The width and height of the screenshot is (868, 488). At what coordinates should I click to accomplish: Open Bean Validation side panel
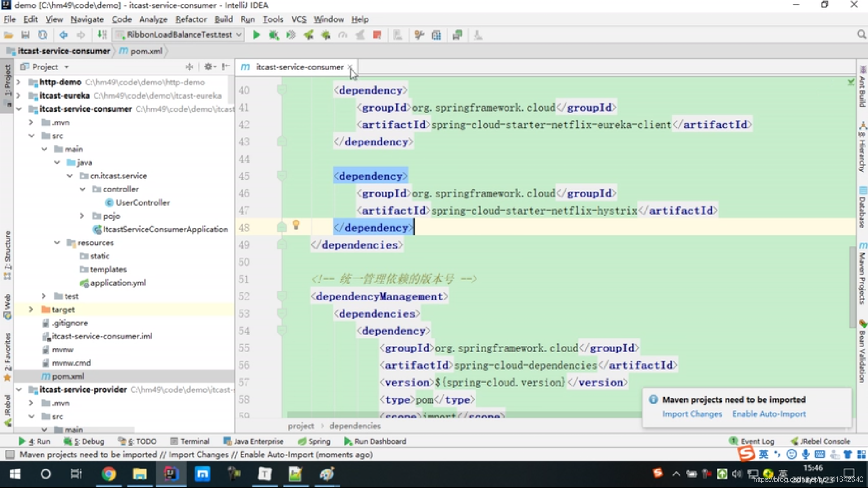tap(863, 351)
